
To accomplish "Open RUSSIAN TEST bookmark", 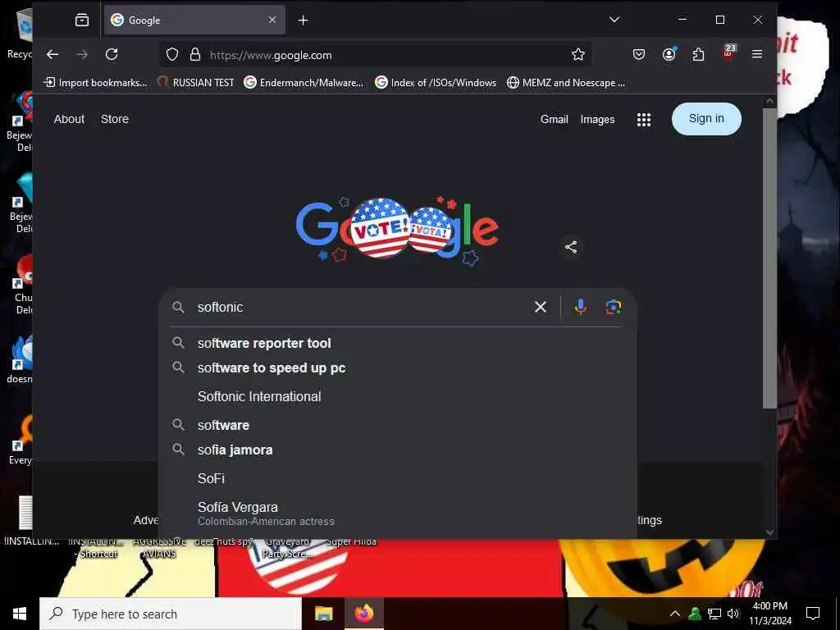I will [195, 83].
